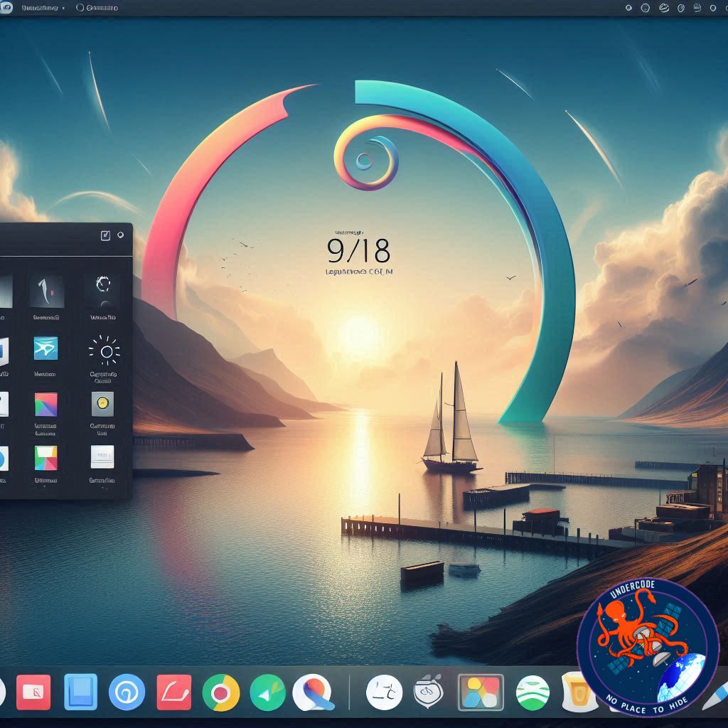Open the green paper plane dock app
The width and height of the screenshot is (728, 728).
[x=267, y=692]
